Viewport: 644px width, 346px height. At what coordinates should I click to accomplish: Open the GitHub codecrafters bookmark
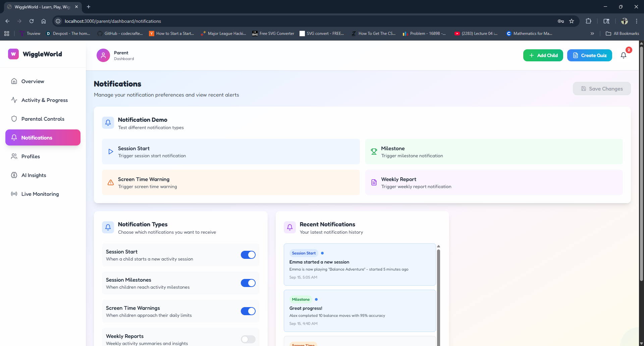[120, 34]
